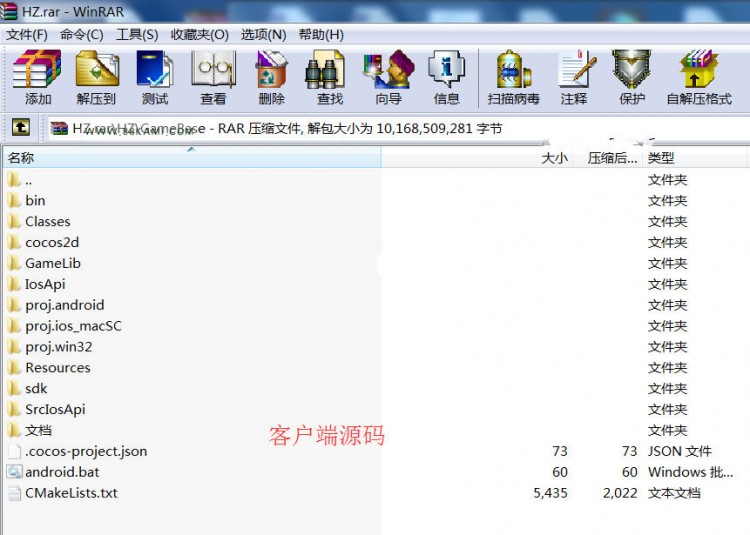Click the '文本文档' type cell
Viewport: 750px width, 535px height.
(674, 493)
